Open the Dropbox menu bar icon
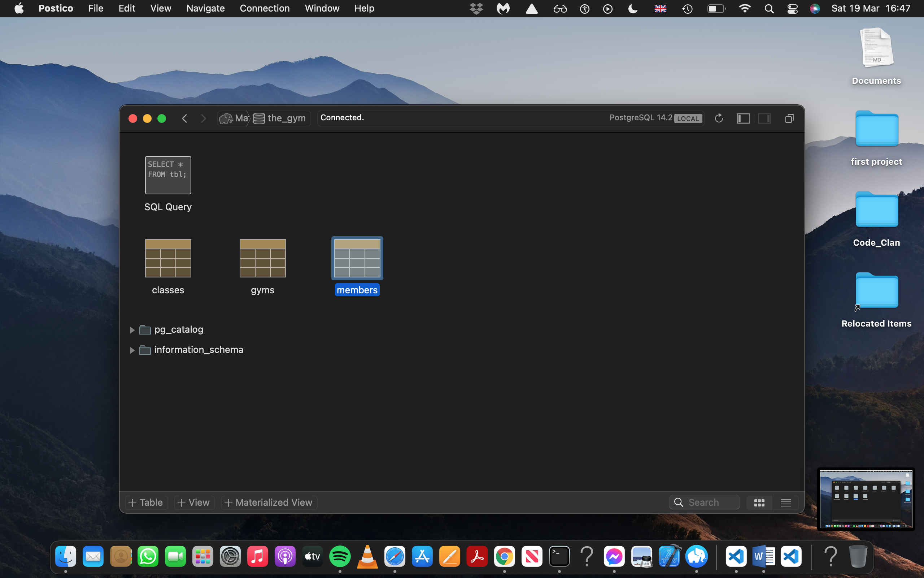The height and width of the screenshot is (578, 924). click(476, 8)
